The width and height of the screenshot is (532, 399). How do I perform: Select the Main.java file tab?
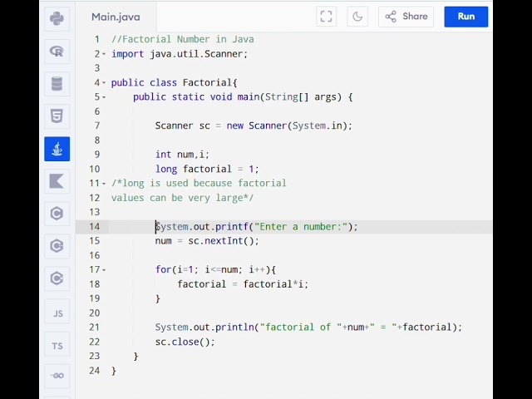tap(116, 17)
